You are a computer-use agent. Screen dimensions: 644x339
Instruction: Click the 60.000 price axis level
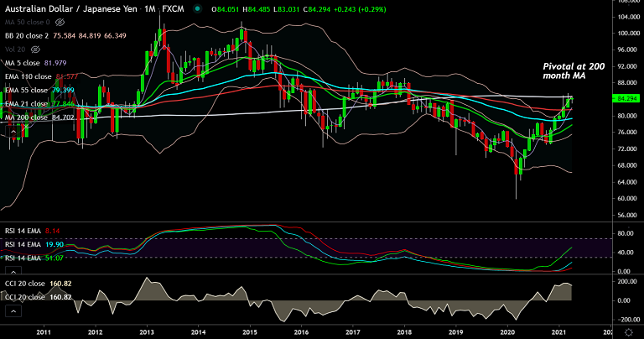(628, 199)
